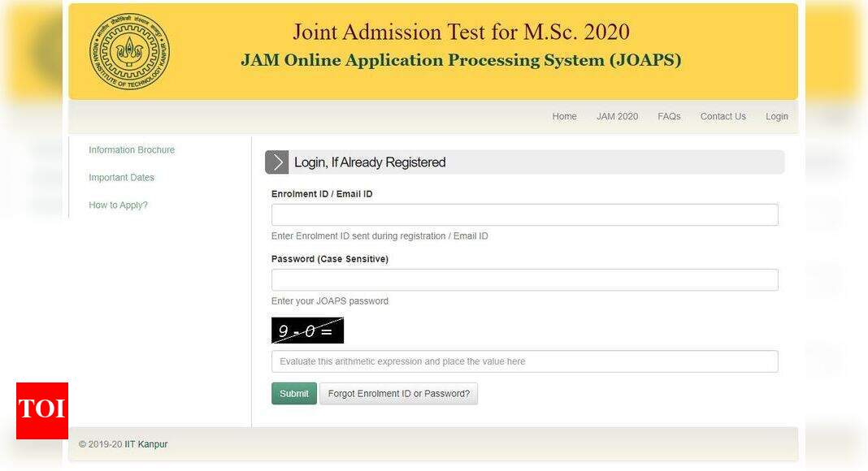This screenshot has height=471, width=868.
Task: Click the captcha arithmetic expression image
Action: click(307, 330)
